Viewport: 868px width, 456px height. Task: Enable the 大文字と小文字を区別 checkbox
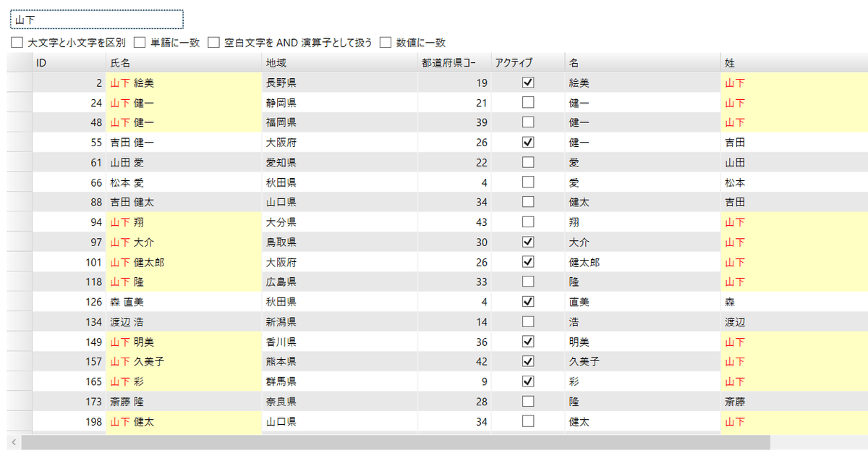[17, 42]
